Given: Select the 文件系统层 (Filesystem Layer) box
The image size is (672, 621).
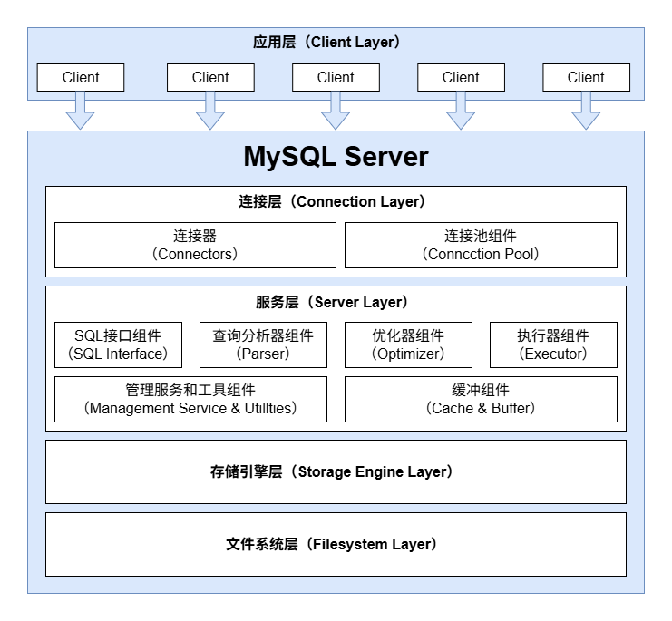Looking at the screenshot, I should click(336, 544).
